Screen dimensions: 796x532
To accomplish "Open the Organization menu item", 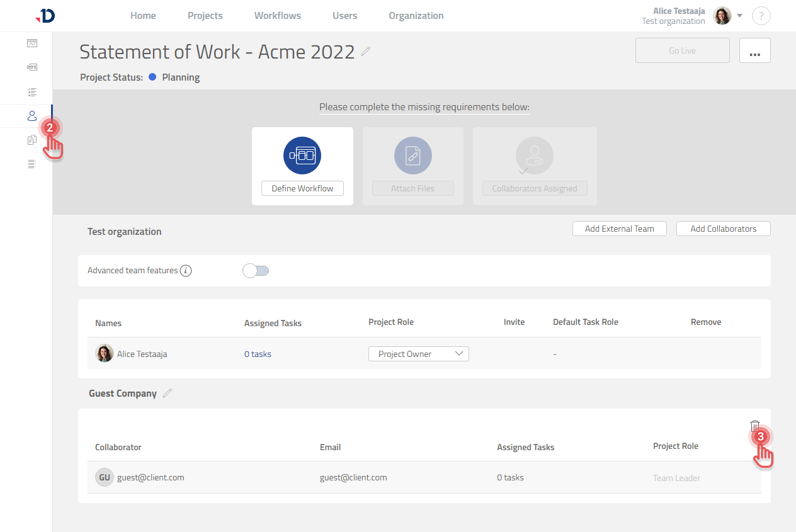I will [x=416, y=16].
